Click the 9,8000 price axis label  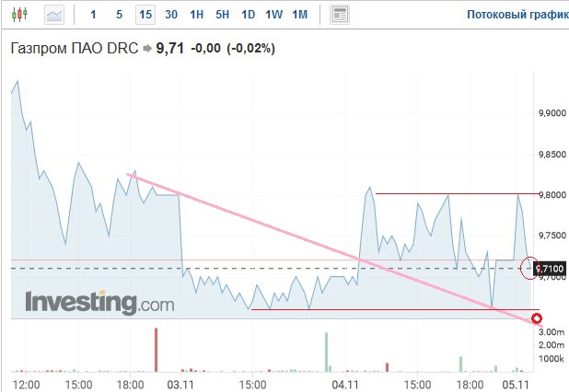pos(552,195)
